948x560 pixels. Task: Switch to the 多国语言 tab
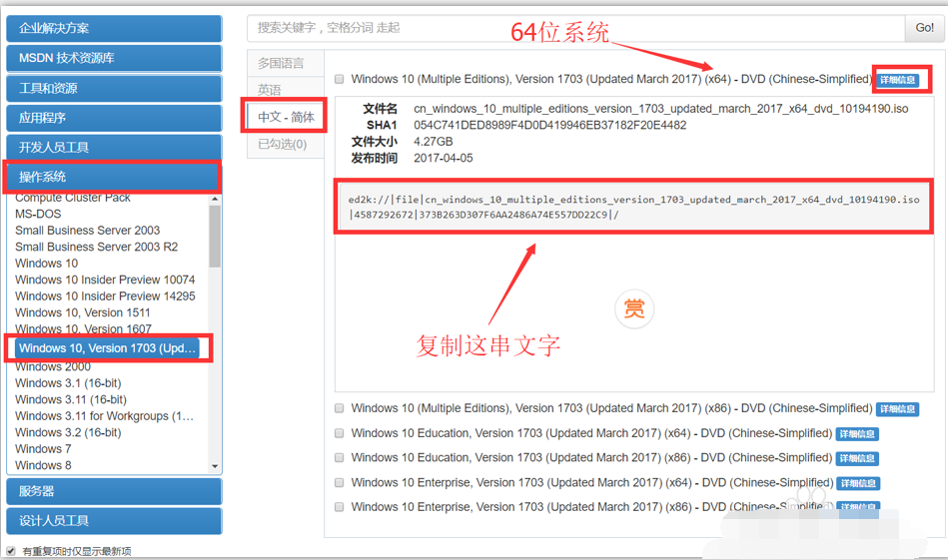tap(281, 63)
